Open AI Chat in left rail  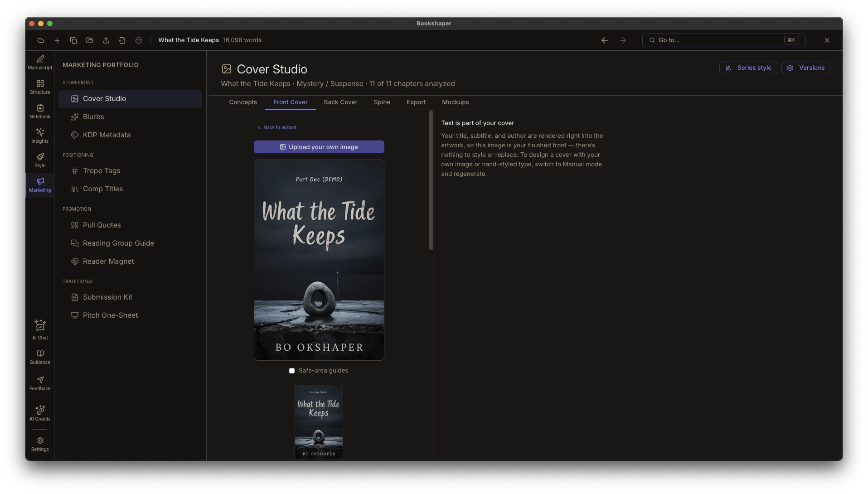point(40,330)
